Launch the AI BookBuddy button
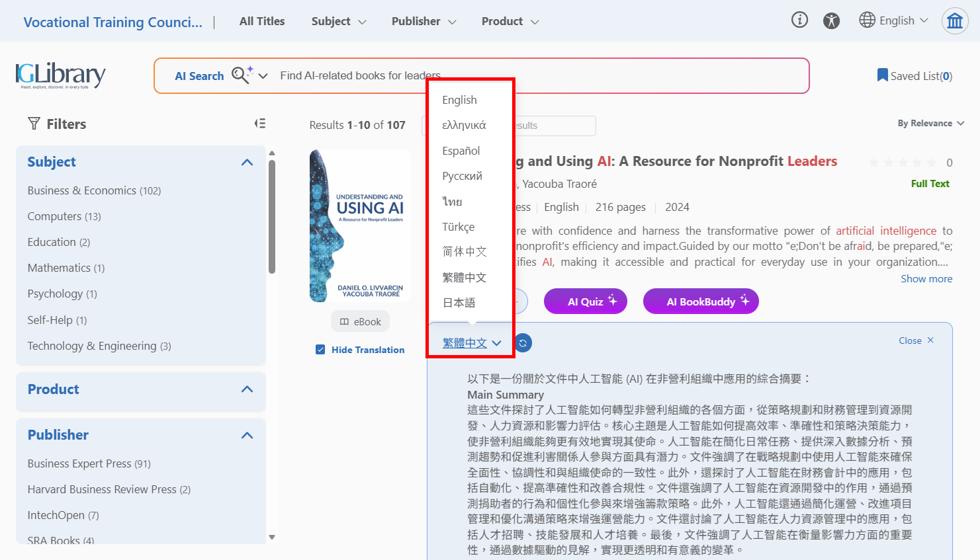The image size is (980, 560). point(701,301)
